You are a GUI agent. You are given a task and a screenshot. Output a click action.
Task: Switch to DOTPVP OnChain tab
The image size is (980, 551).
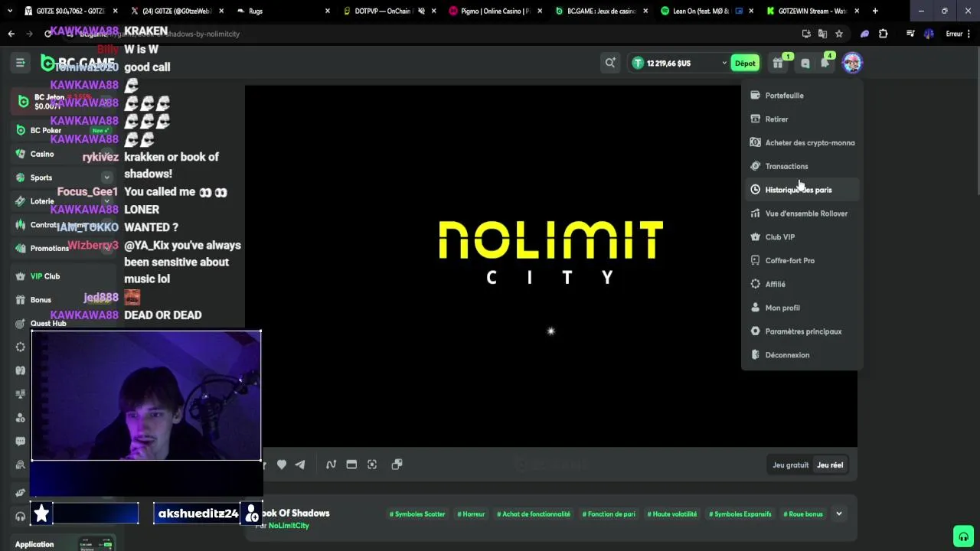(389, 11)
